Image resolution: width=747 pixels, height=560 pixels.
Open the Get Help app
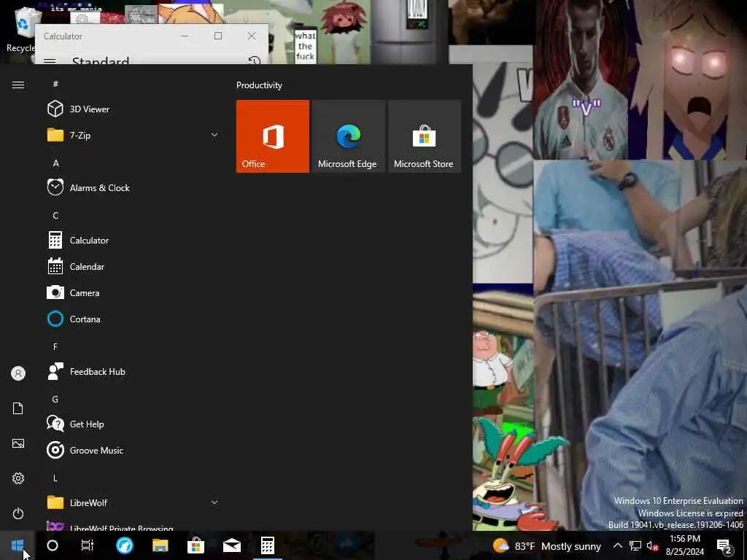133,424
